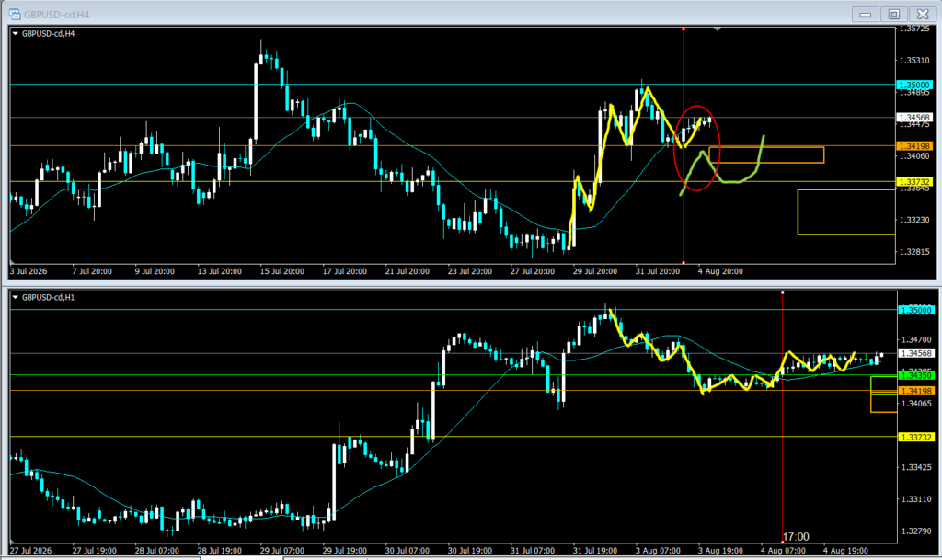
Task: Select the yellow rectangle object in H4 chart
Action: [846, 211]
